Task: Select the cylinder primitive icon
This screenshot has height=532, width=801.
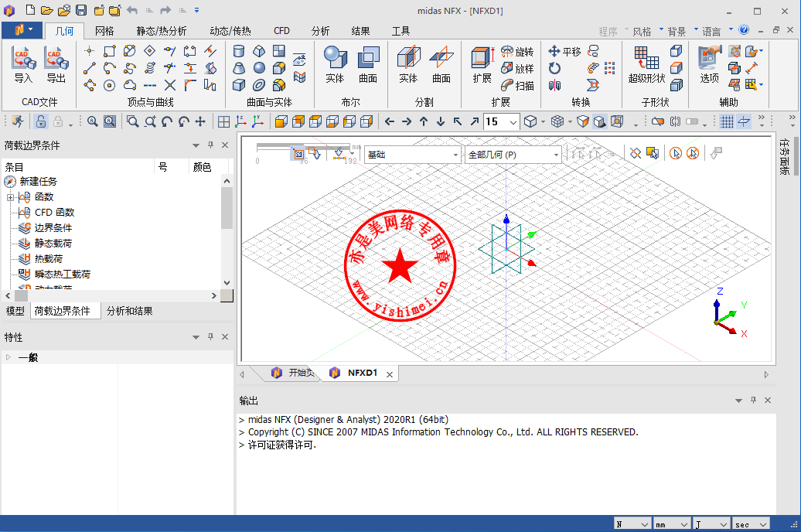Action: click(x=239, y=51)
